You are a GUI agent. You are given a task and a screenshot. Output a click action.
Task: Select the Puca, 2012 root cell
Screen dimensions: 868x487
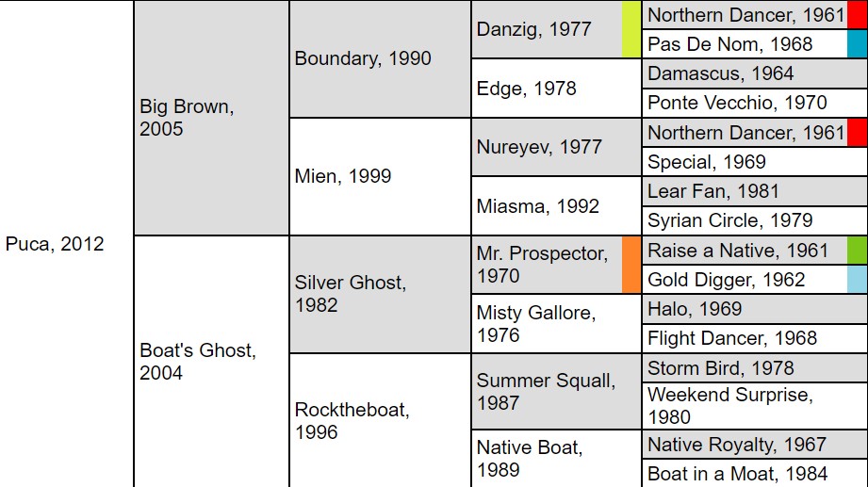coord(66,243)
